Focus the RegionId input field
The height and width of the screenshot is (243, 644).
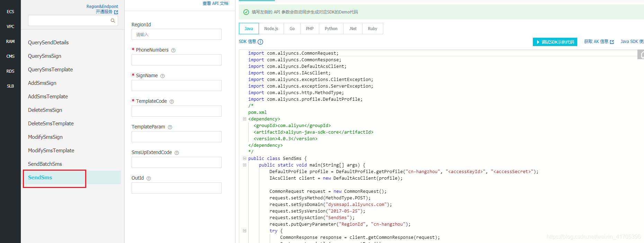tap(177, 34)
